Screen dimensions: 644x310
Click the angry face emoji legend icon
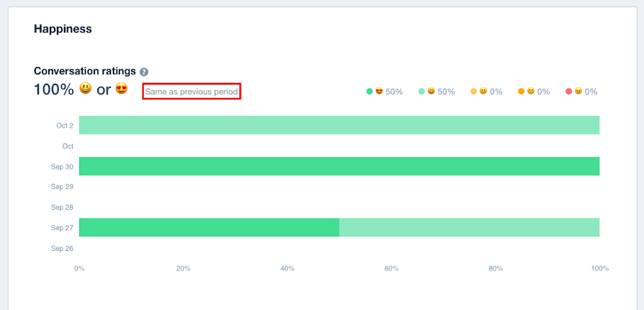pos(578,92)
